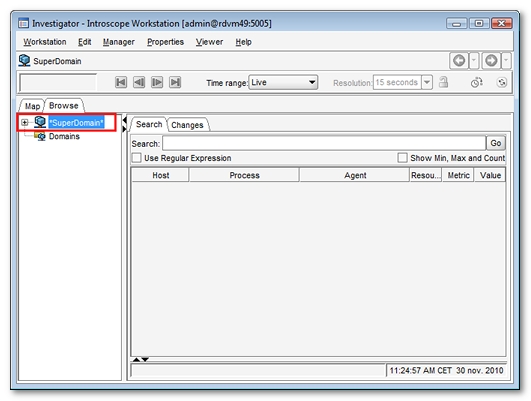Viewport: 531px width, 401px height.
Task: Click the *SuperDomain* node icon
Action: point(40,122)
